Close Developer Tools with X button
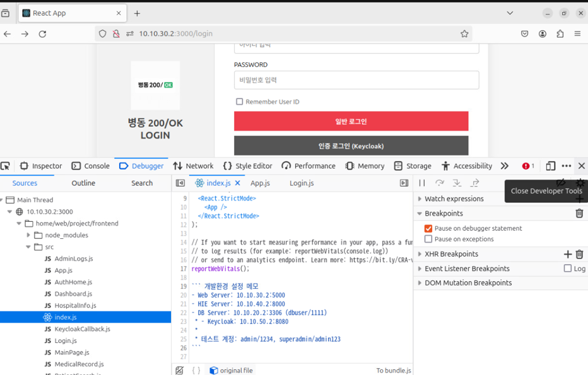The width and height of the screenshot is (588, 375). [582, 166]
